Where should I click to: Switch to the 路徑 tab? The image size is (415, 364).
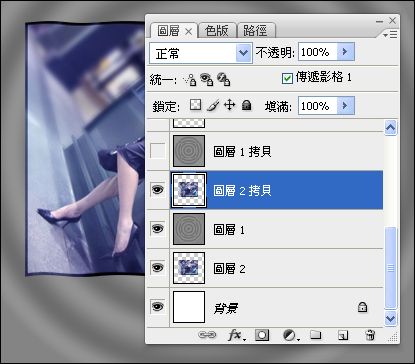tap(255, 31)
